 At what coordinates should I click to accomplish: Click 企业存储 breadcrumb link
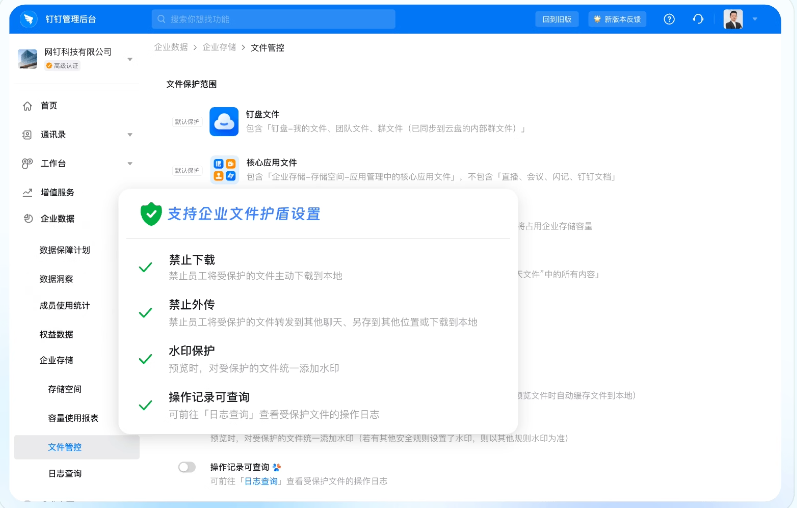click(x=219, y=47)
